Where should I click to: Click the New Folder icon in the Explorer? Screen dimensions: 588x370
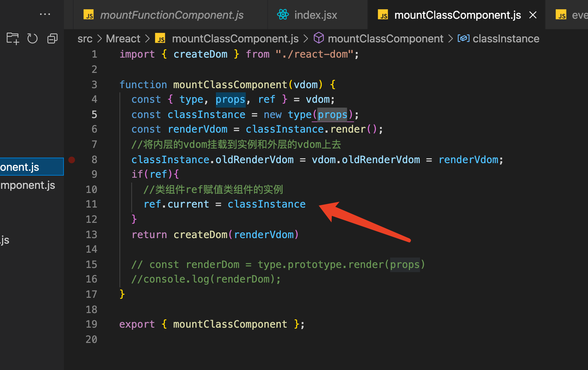point(12,38)
